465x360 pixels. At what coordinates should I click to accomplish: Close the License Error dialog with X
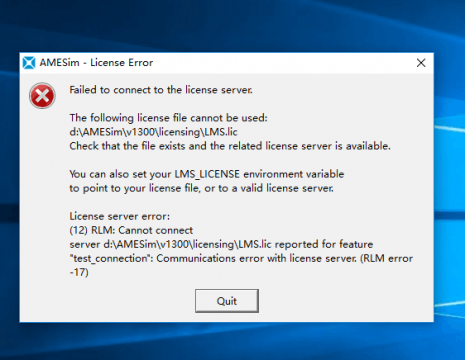tap(421, 63)
